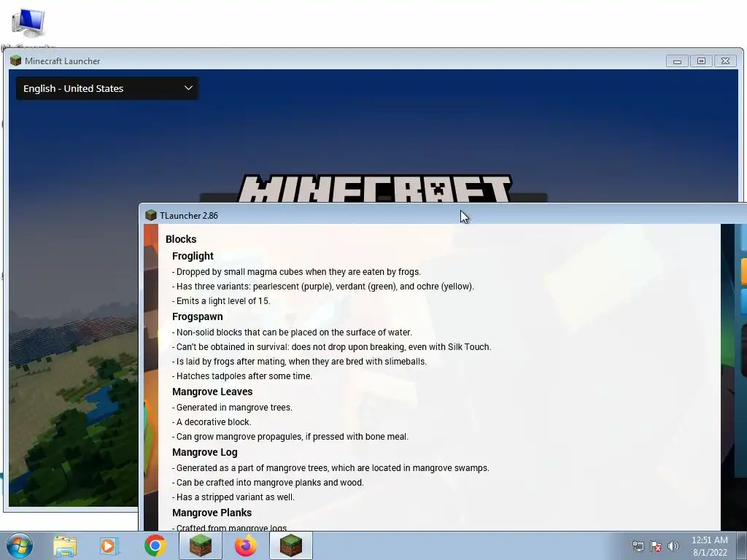Open File Explorer from the taskbar
The height and width of the screenshot is (560, 747).
pyautogui.click(x=65, y=546)
